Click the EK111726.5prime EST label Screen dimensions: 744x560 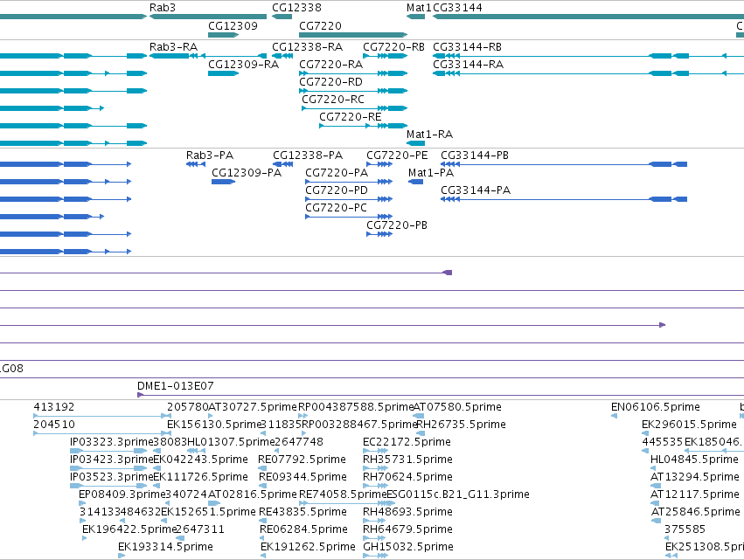pos(201,478)
